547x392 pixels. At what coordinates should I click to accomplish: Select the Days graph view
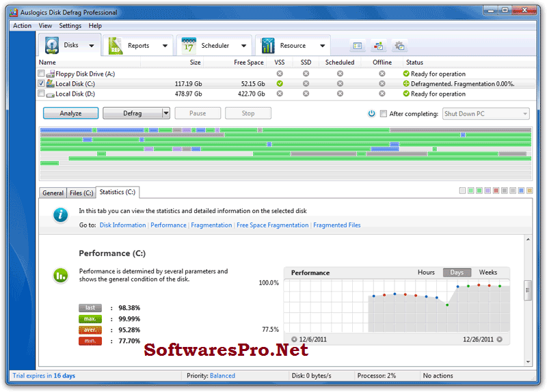point(457,272)
